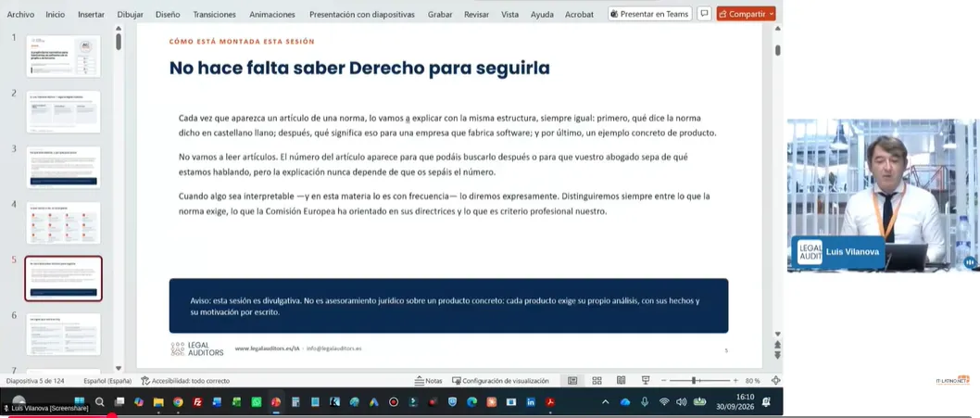Click slide editor scroll down arrow

(x=777, y=335)
